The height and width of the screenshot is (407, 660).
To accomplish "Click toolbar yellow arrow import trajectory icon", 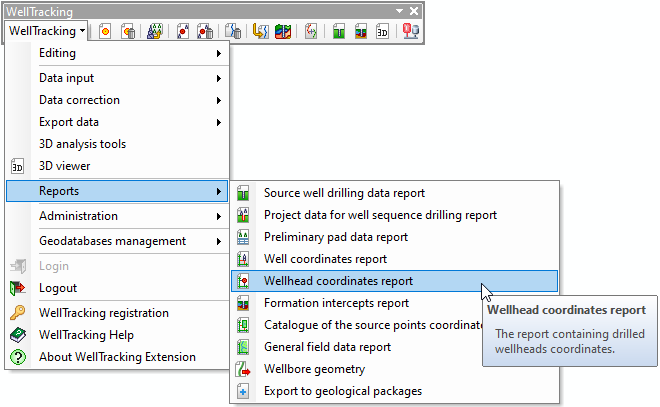I will click(261, 31).
